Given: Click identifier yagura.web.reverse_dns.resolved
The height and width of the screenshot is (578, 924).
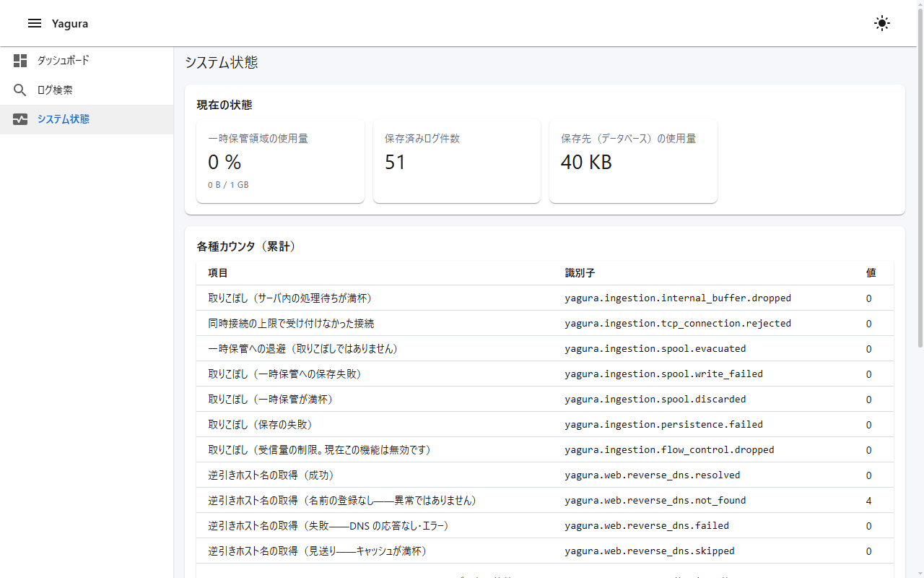Looking at the screenshot, I should (x=653, y=475).
